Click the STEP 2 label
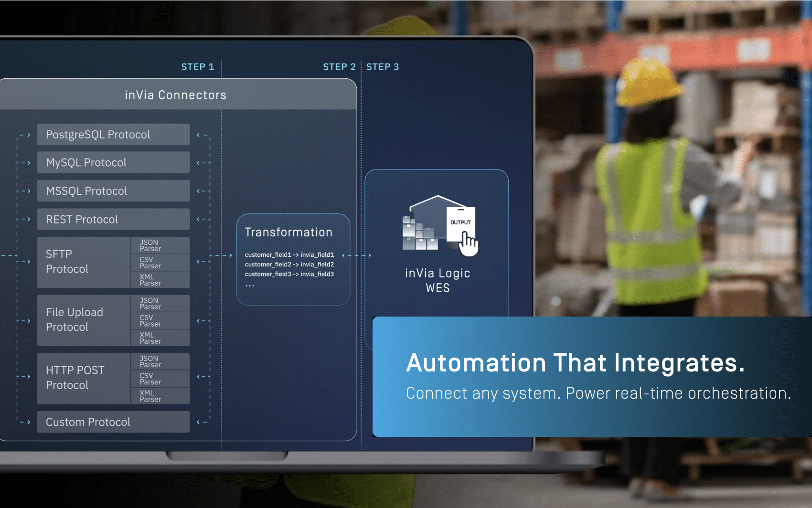The width and height of the screenshot is (812, 508). tap(339, 67)
